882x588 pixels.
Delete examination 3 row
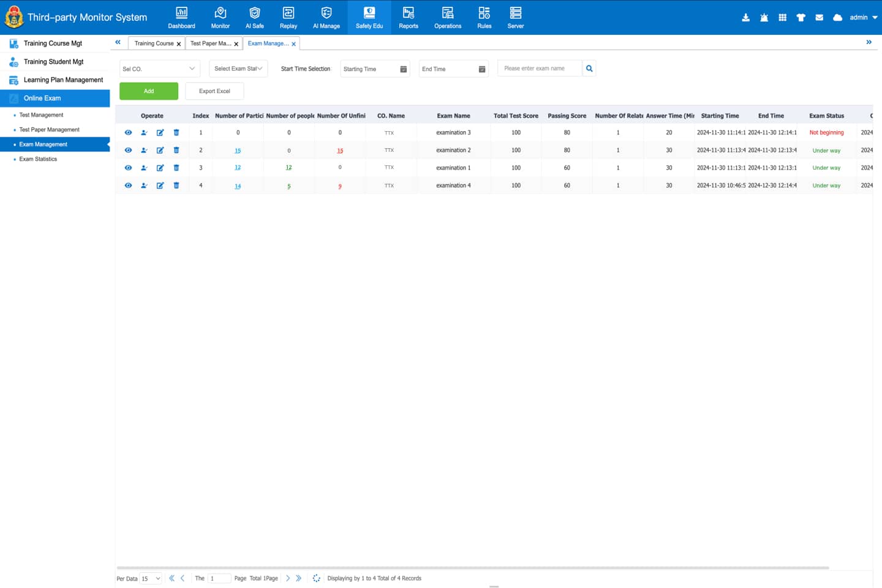click(176, 133)
